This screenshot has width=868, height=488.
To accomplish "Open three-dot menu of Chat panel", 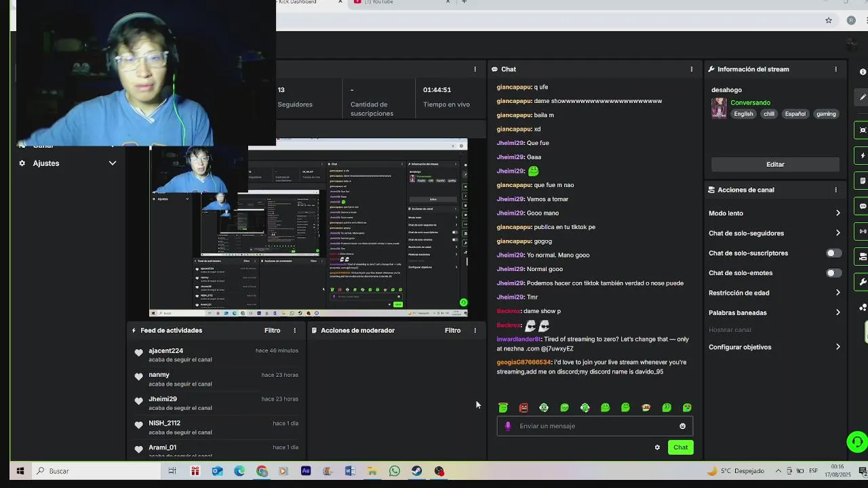I will click(x=692, y=69).
